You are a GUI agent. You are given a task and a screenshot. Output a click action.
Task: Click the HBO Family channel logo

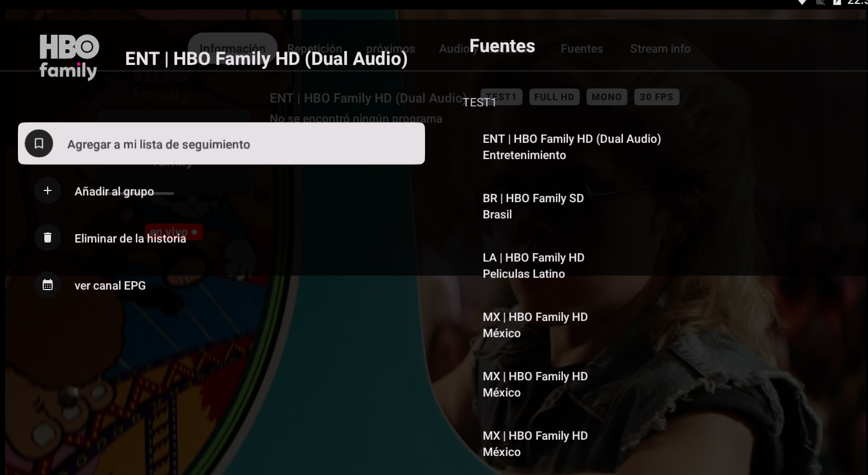click(x=69, y=57)
